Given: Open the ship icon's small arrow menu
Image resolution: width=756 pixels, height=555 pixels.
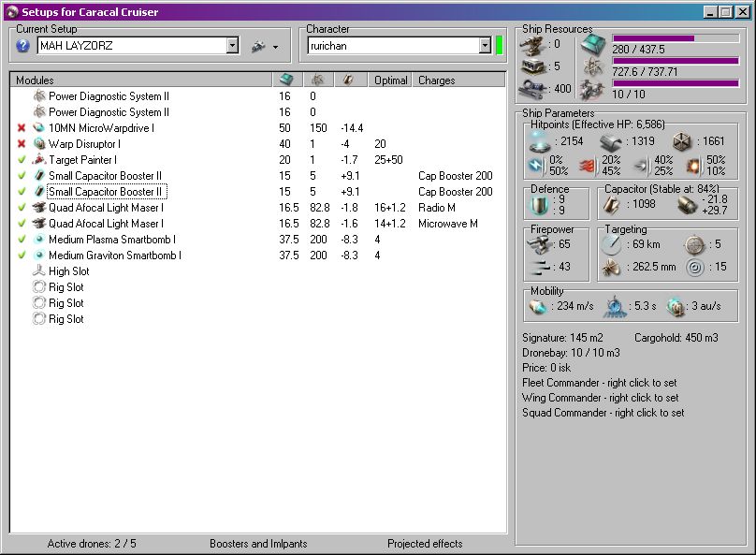Looking at the screenshot, I should [x=275, y=47].
